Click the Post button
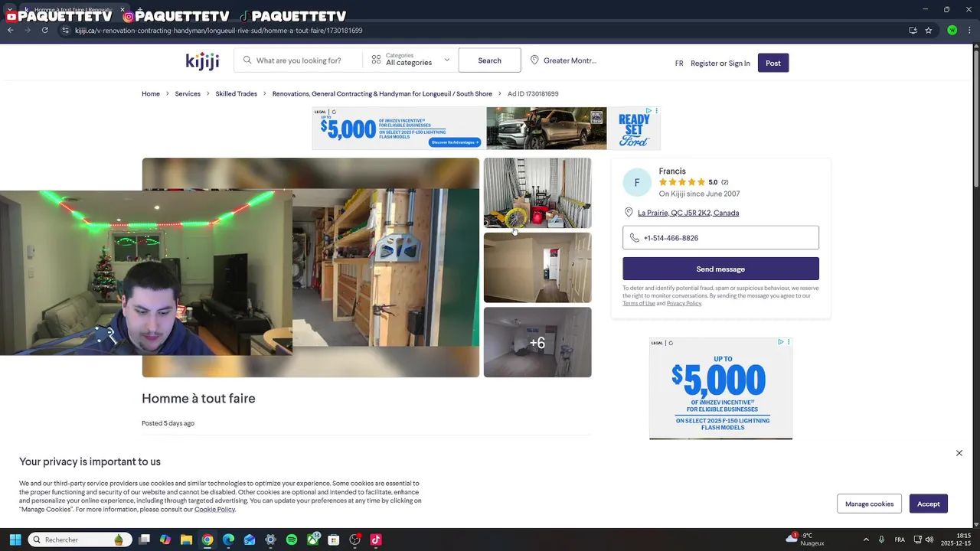Viewport: 980px width, 551px height. point(773,63)
